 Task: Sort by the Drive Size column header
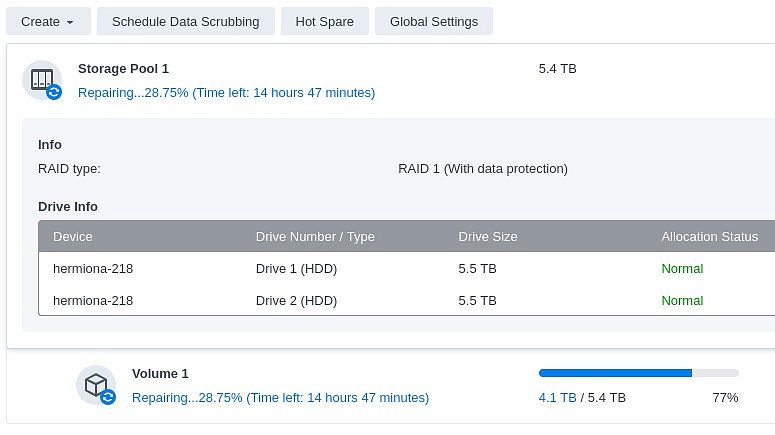pos(488,237)
